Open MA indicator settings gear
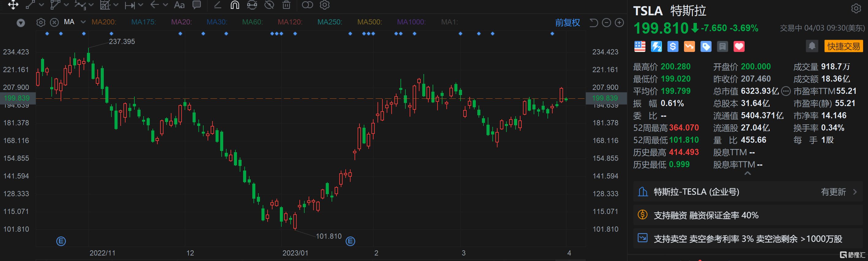 coord(41,23)
